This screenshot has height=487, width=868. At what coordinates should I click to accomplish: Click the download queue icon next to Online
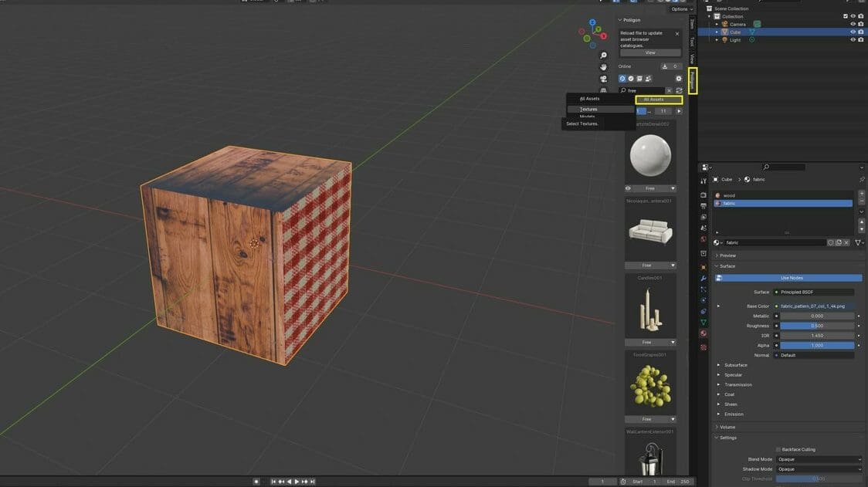(665, 66)
